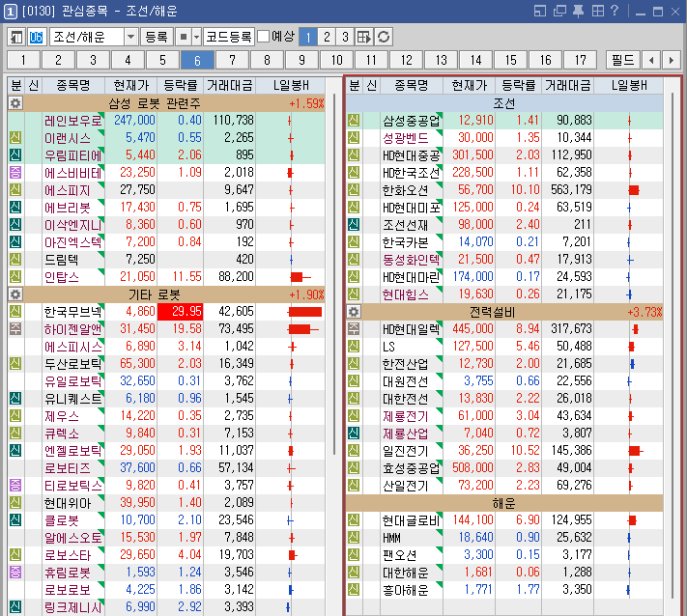Click the 필드 button
The image size is (687, 616).
click(622, 60)
